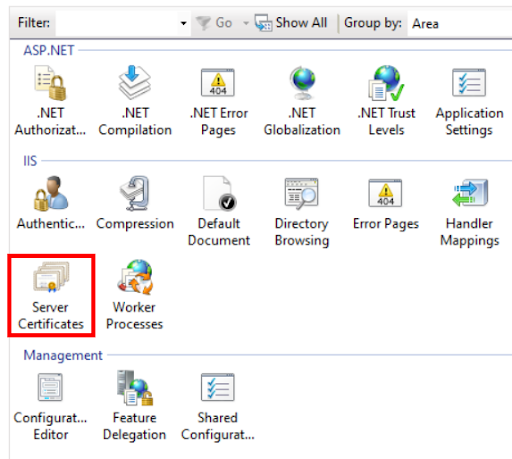The image size is (512, 459).
Task: Click the ASP.NET group header
Action: click(x=49, y=51)
